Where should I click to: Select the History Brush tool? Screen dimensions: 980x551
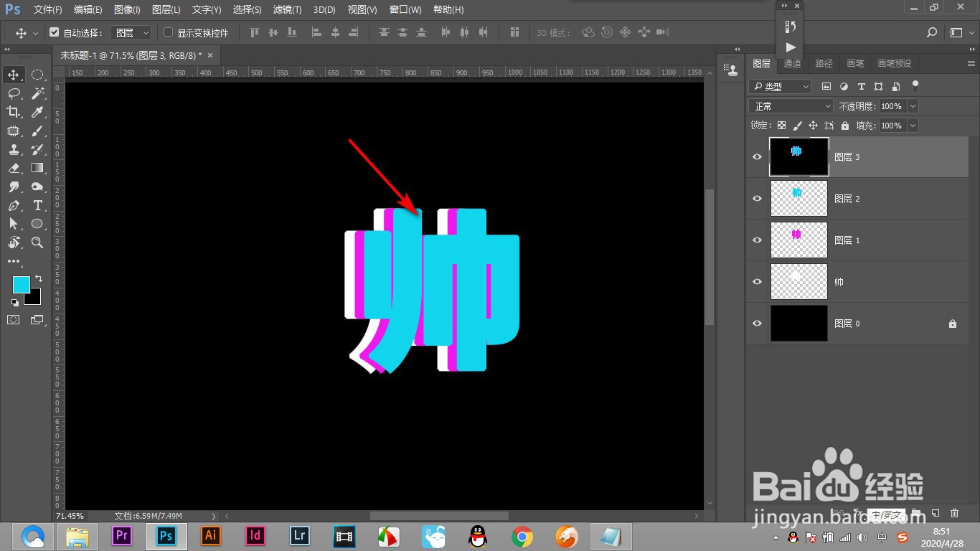coord(37,149)
